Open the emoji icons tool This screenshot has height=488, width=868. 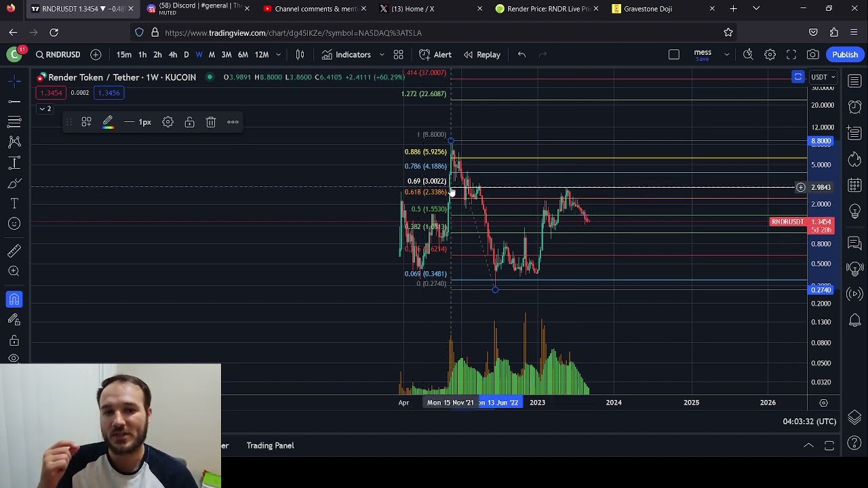pyautogui.click(x=14, y=224)
